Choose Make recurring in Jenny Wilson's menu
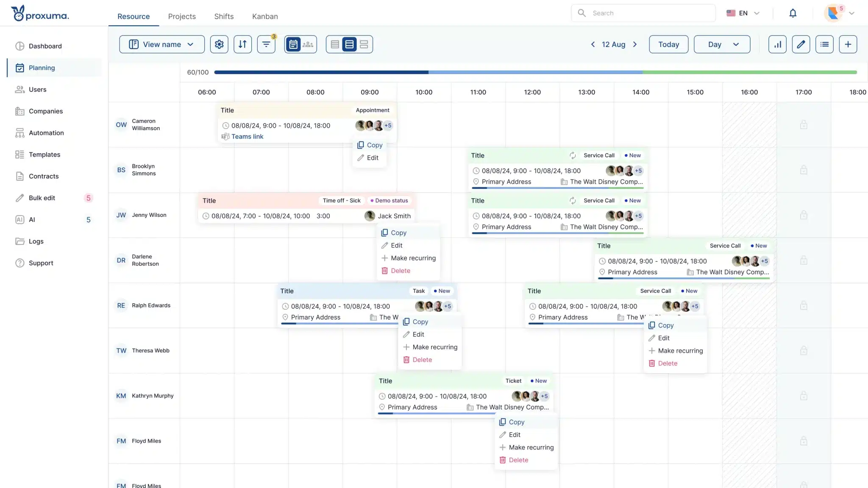The image size is (868, 488). click(x=413, y=258)
